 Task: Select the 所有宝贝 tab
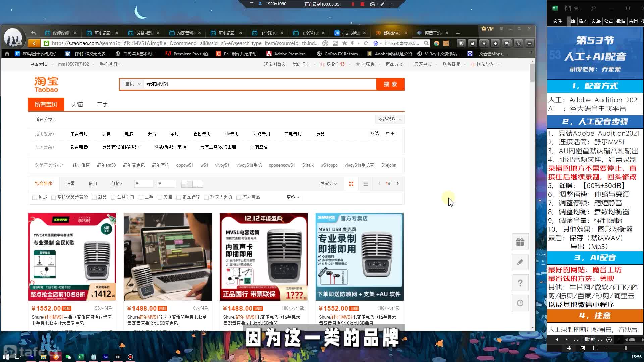click(x=46, y=104)
